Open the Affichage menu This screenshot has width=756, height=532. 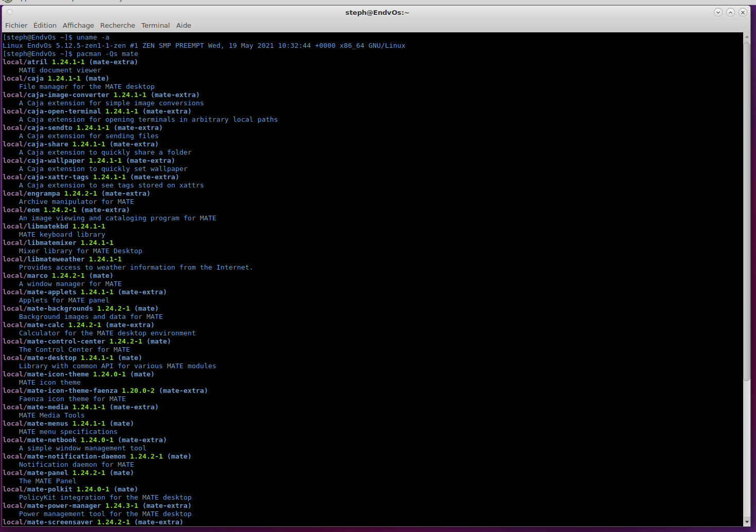(78, 25)
